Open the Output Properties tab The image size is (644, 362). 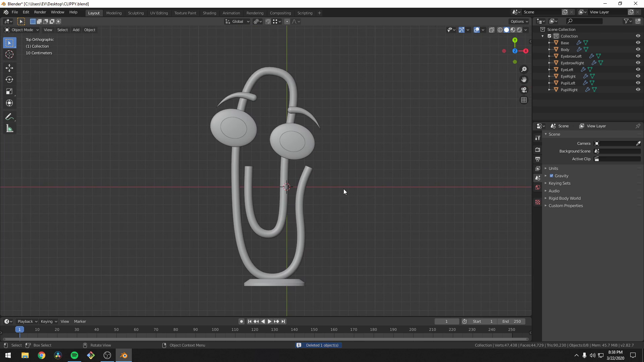[538, 159]
